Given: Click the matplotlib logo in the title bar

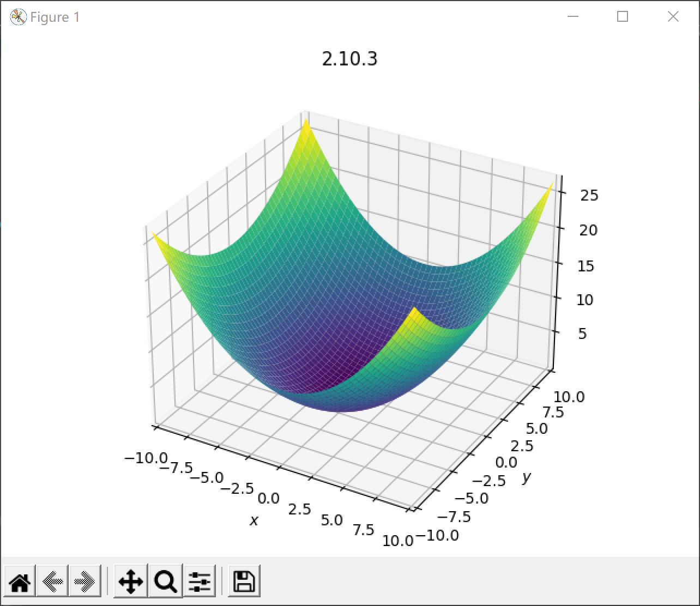Looking at the screenshot, I should tap(18, 17).
